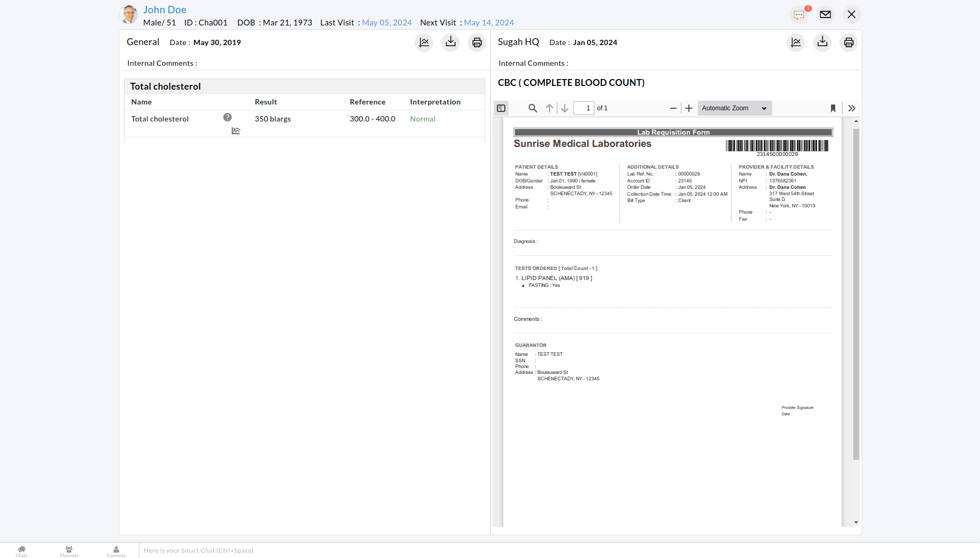Click the Normal interpretation label

click(x=422, y=119)
